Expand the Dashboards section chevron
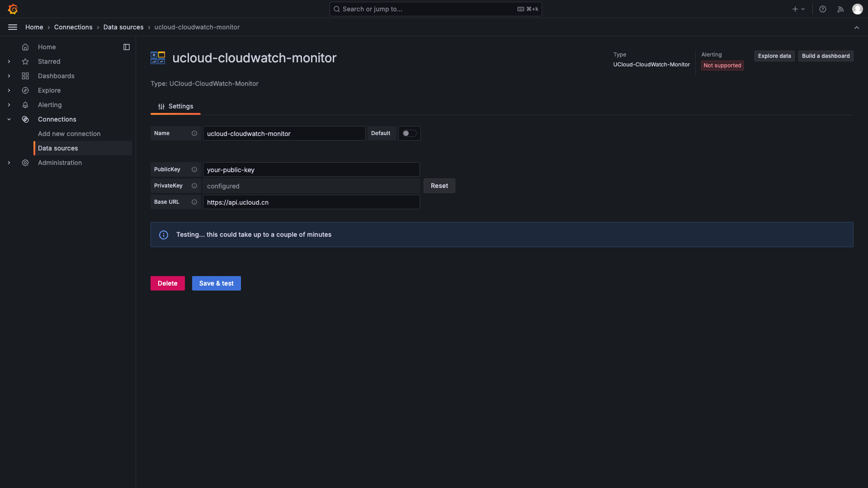The width and height of the screenshot is (868, 488). [9, 76]
